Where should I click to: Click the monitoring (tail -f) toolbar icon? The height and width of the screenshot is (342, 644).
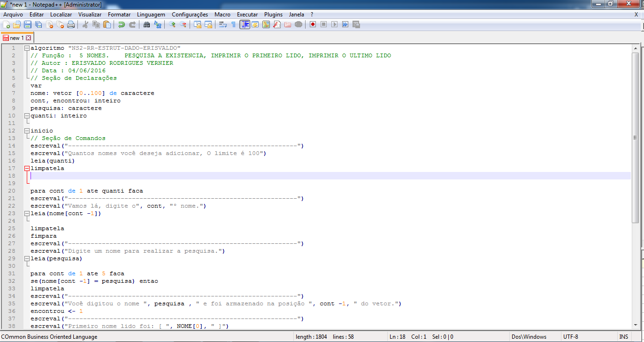pos(299,24)
